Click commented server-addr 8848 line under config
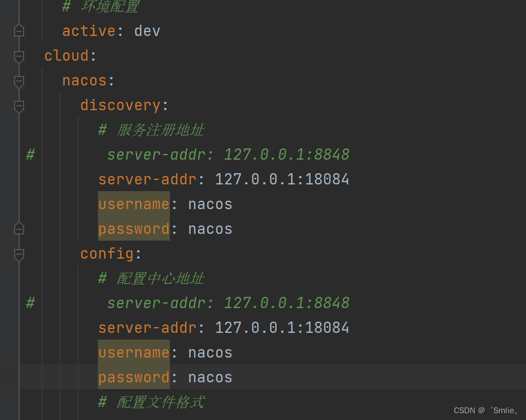The height and width of the screenshot is (420, 526). [x=228, y=304]
